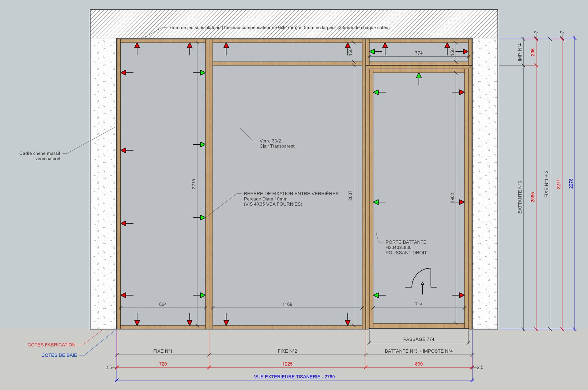The height and width of the screenshot is (390, 588).
Task: Select the 'Verre 33/2 Clair Transparent' annotation
Action: (277, 143)
